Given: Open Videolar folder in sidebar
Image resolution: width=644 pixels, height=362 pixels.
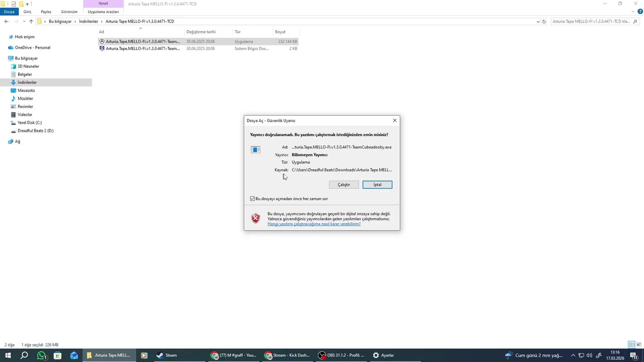Looking at the screenshot, I should (x=25, y=115).
